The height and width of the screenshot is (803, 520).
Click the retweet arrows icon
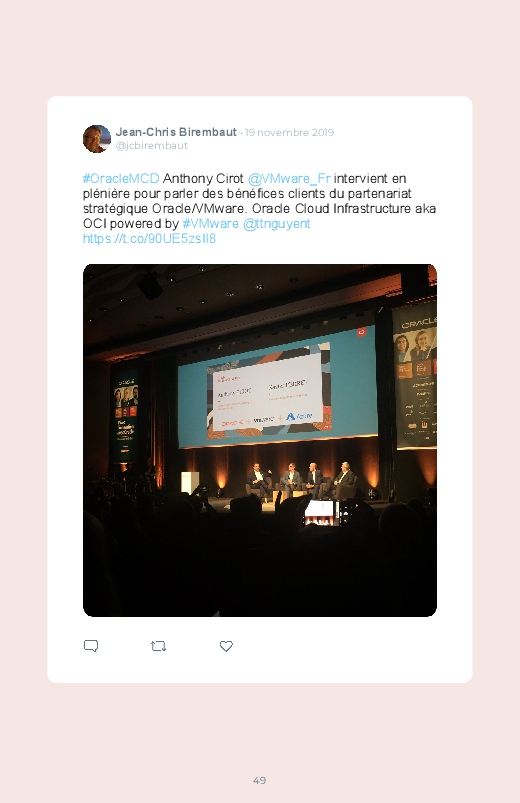tap(158, 646)
